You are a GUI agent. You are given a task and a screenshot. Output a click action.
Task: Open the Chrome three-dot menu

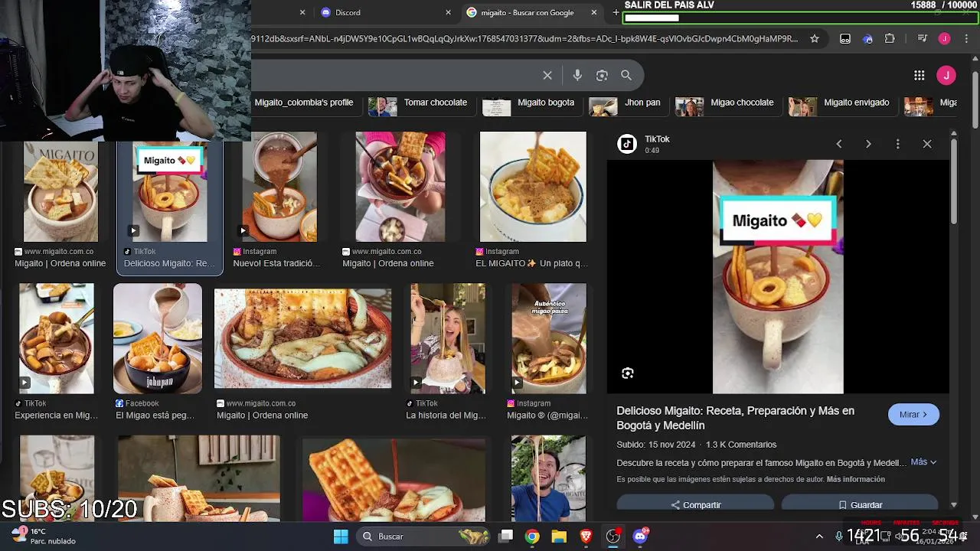coord(965,38)
